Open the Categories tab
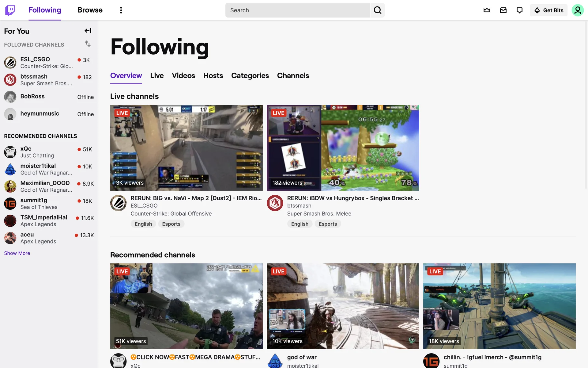Image resolution: width=588 pixels, height=368 pixels. pos(250,75)
